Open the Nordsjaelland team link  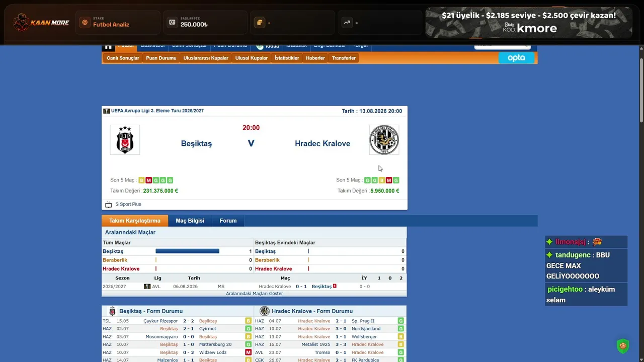point(366,329)
